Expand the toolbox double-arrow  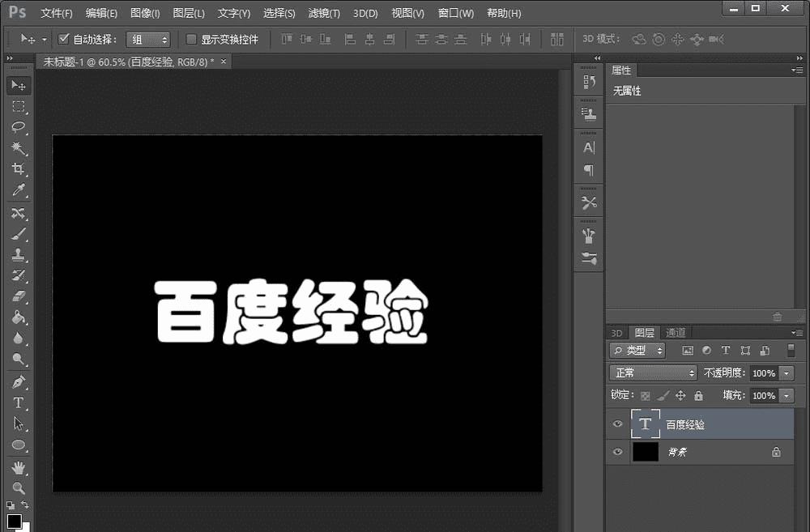(x=10, y=58)
